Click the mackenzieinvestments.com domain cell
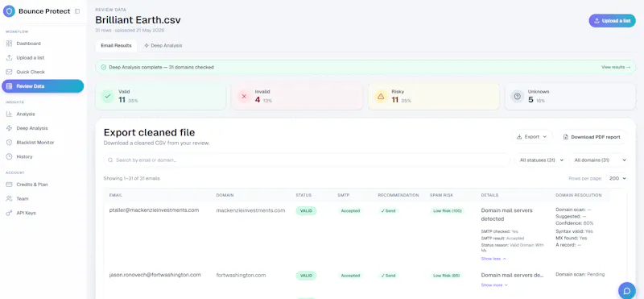644x299 pixels. [x=250, y=210]
